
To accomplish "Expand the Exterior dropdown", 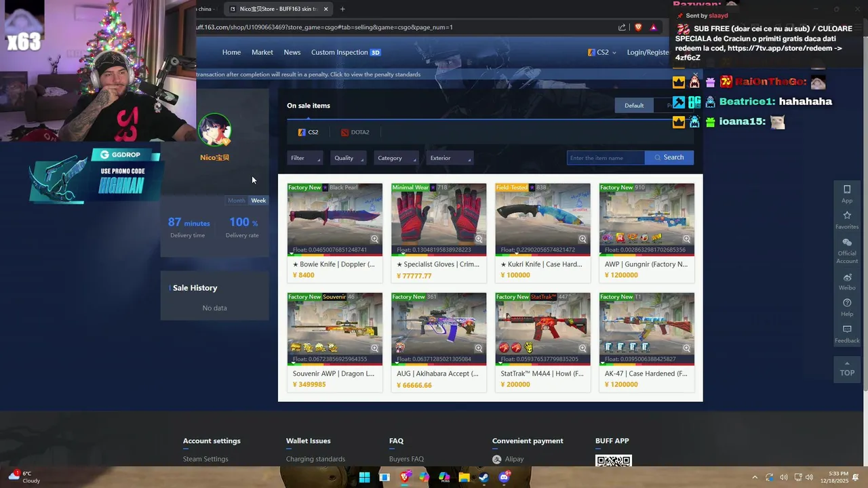I will [x=450, y=158].
